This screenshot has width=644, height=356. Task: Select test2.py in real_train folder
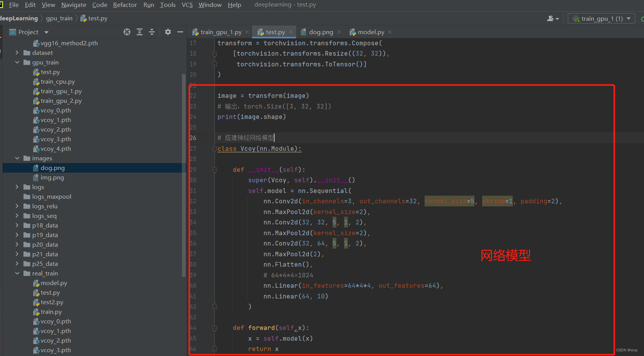pos(52,302)
